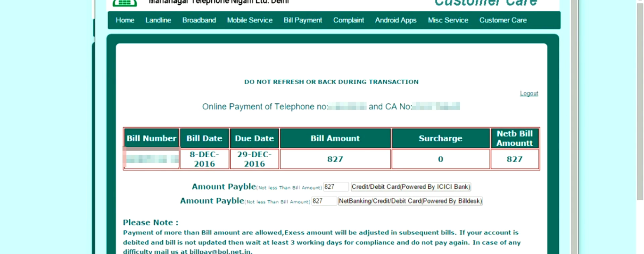This screenshot has width=644, height=254.
Task: Click the Please Note heading
Action: (x=151, y=222)
